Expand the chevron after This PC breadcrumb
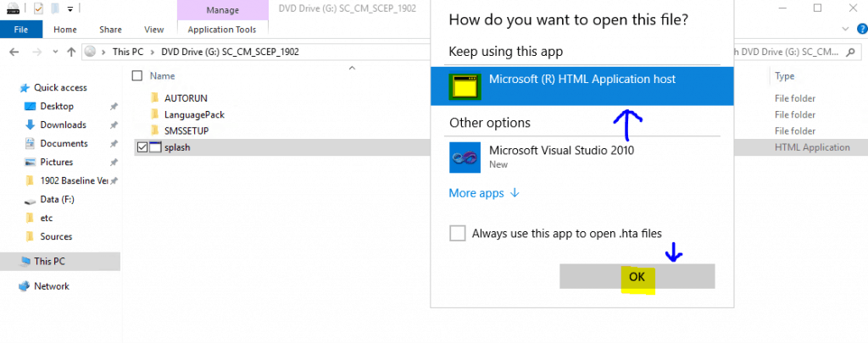Viewport: 868px width, 343px height. click(152, 52)
